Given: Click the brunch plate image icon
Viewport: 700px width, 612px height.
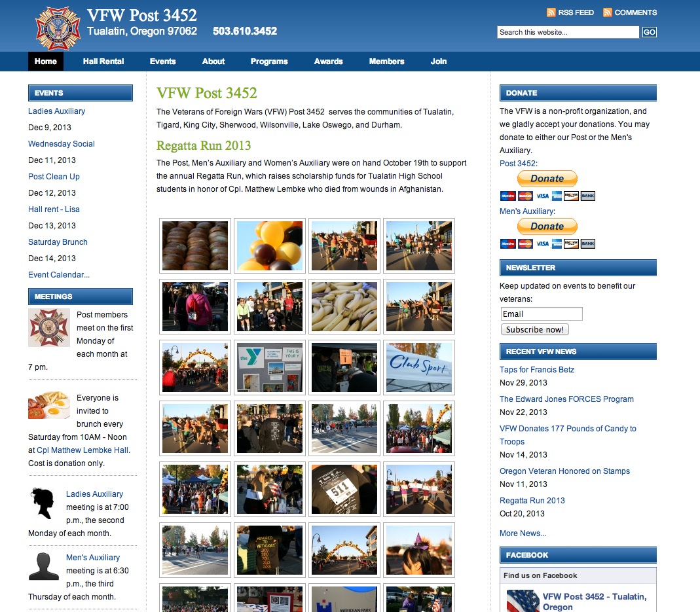Looking at the screenshot, I should pos(49,405).
